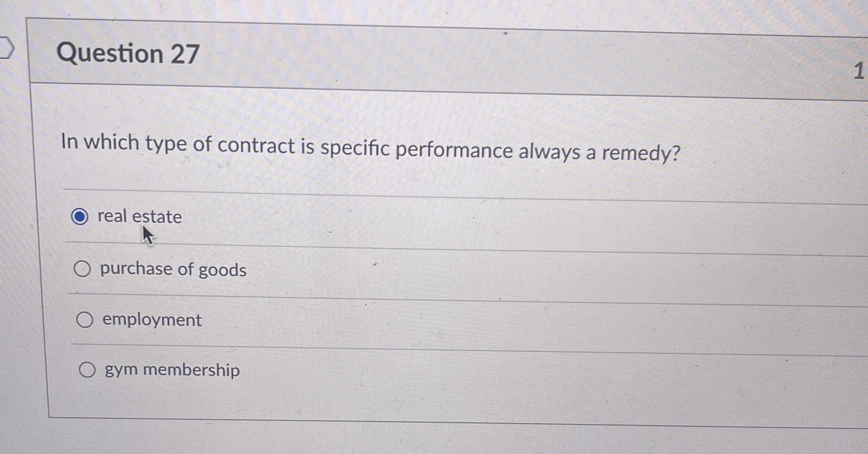Click the divider below the question text
Viewport: 868px width, 454px height.
tap(433, 188)
